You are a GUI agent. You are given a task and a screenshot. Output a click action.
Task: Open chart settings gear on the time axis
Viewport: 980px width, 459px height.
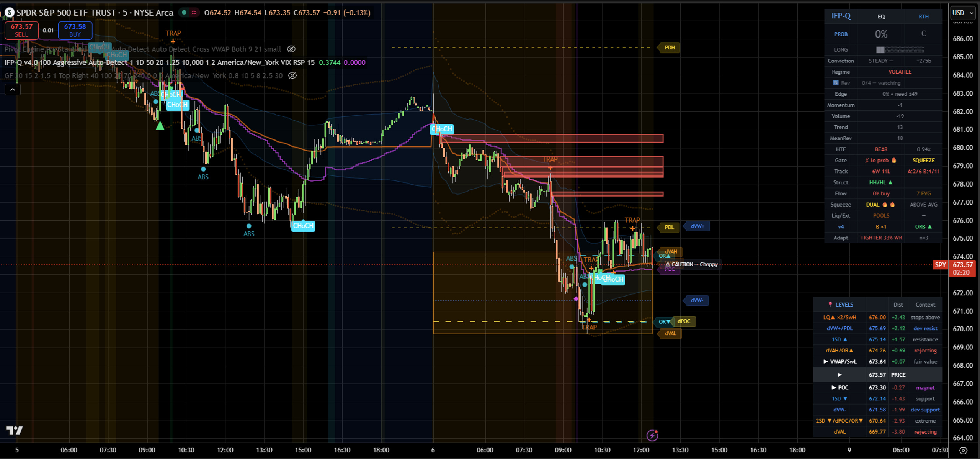point(964,450)
